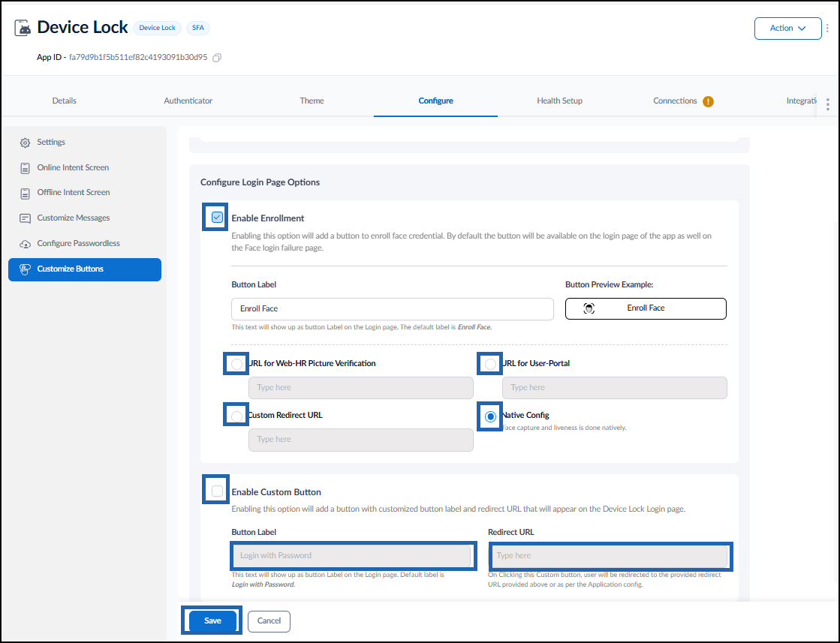Select the Native Config radio button
Image resolution: width=840 pixels, height=643 pixels.
coord(490,416)
